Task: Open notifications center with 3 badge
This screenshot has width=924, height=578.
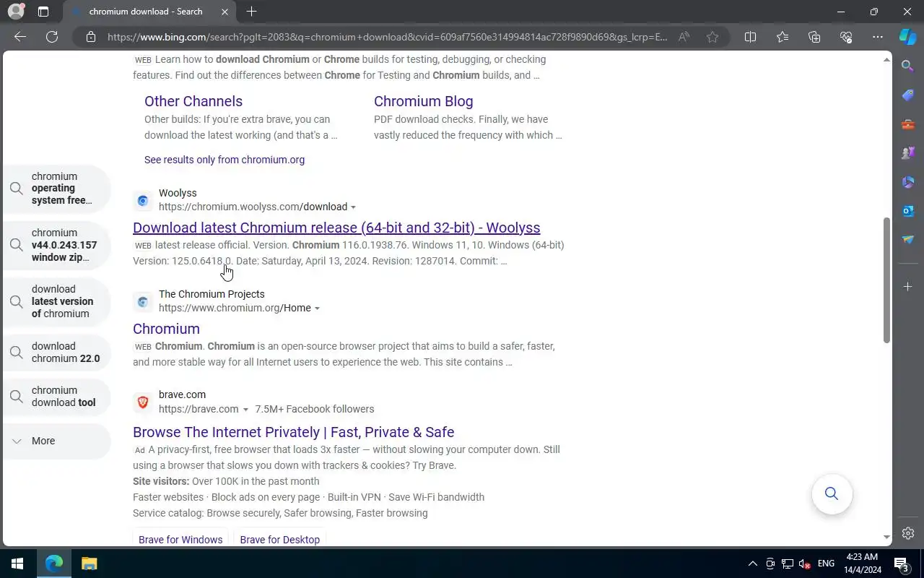Action: coord(902,564)
